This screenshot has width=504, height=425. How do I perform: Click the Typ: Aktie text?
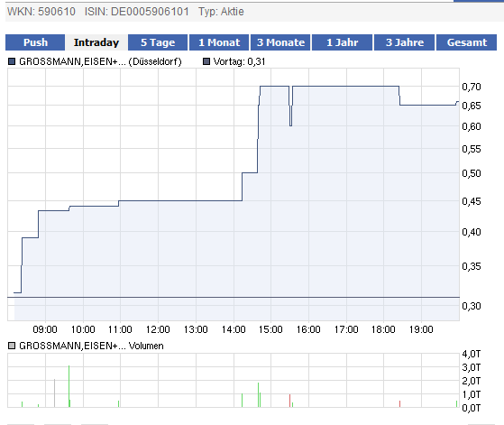(221, 12)
